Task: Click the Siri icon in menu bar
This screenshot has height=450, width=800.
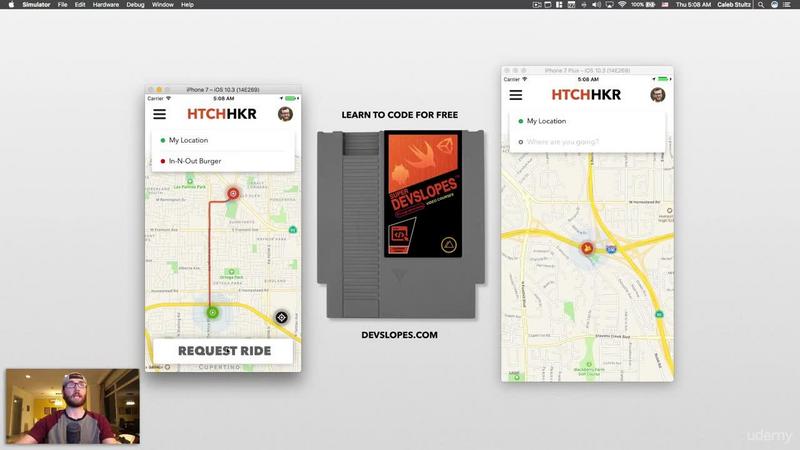Action: point(774,5)
